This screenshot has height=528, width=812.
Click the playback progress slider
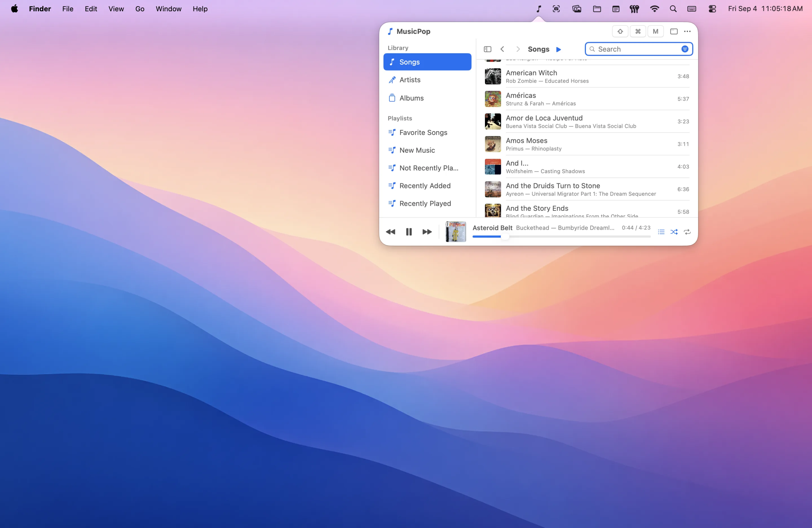tap(561, 236)
